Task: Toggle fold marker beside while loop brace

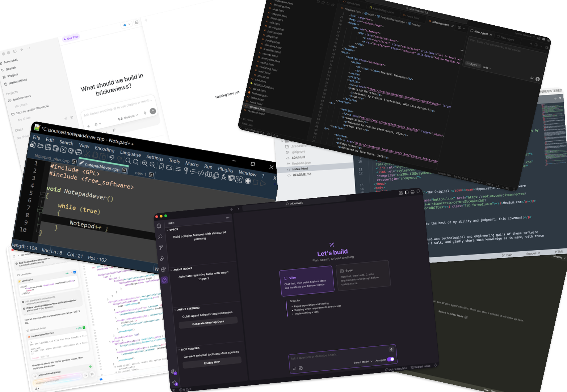Action: tap(40, 210)
